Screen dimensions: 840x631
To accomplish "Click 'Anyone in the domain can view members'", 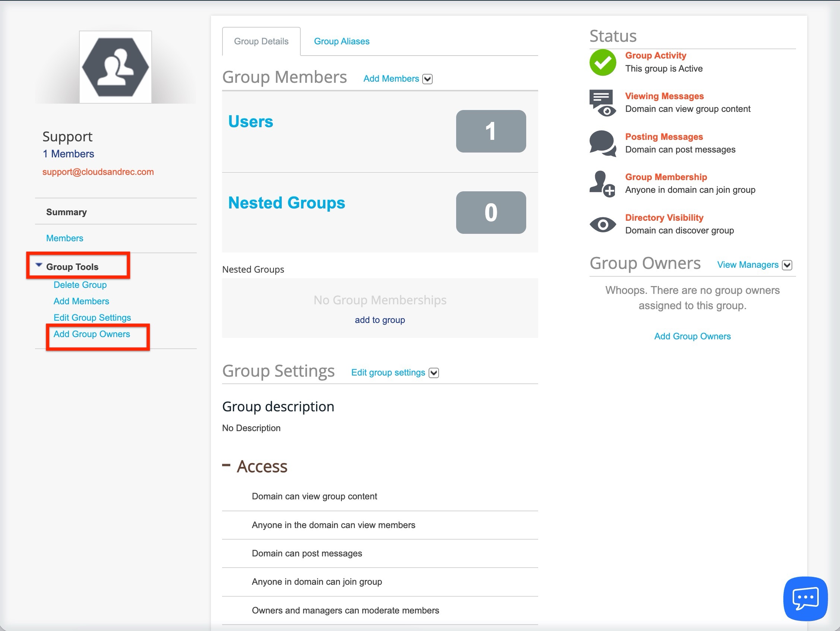I will click(334, 525).
